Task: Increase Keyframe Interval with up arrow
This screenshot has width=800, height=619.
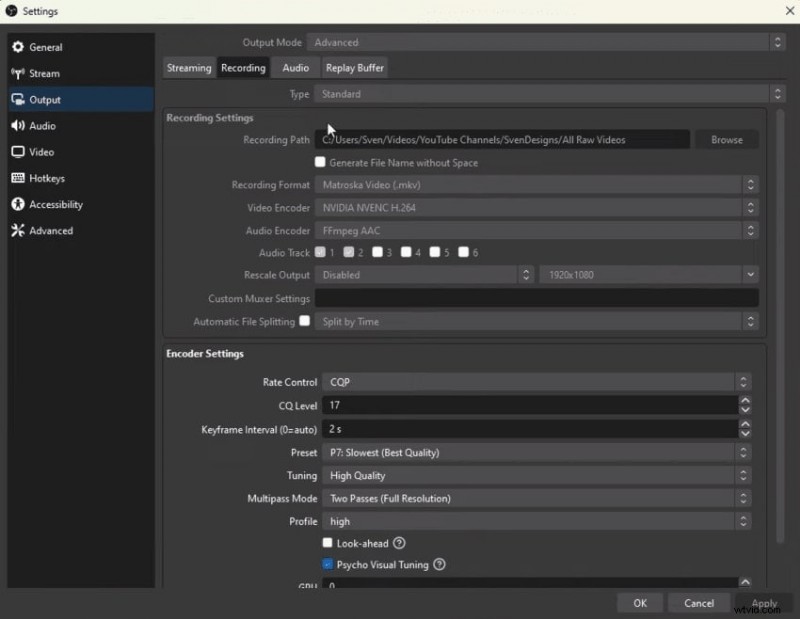Action: (x=745, y=424)
